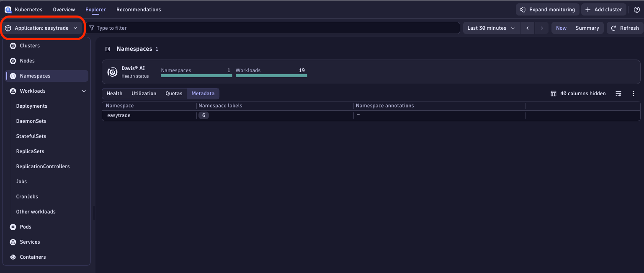Click the Add cluster button
This screenshot has height=273, width=644.
point(603,10)
